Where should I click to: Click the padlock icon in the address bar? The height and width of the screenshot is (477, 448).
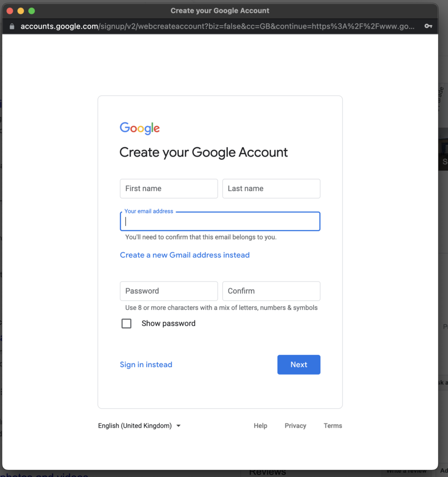[x=12, y=27]
